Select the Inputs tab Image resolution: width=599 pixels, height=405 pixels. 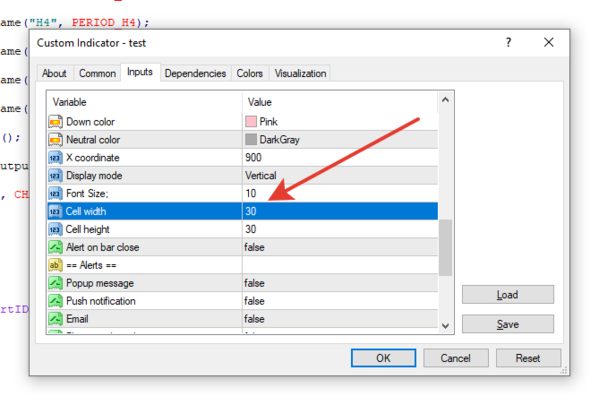click(140, 72)
